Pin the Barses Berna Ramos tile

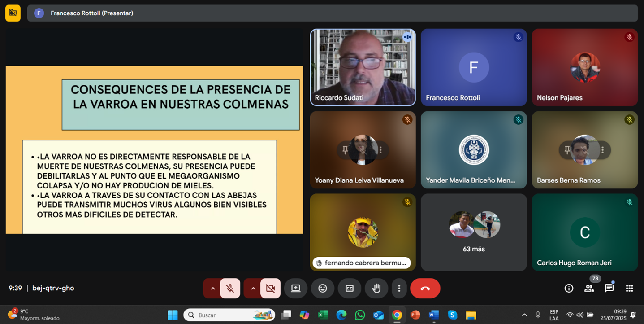(x=567, y=150)
